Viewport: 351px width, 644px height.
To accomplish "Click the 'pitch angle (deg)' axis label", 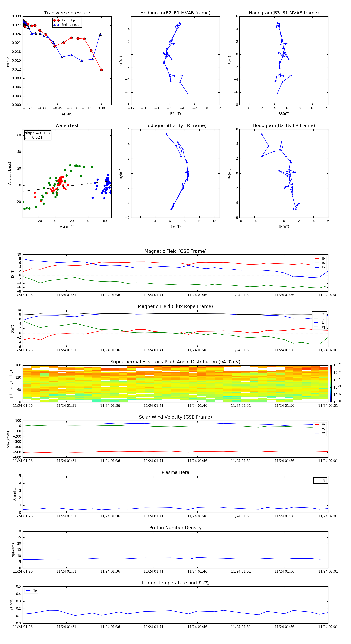I will click(11, 384).
